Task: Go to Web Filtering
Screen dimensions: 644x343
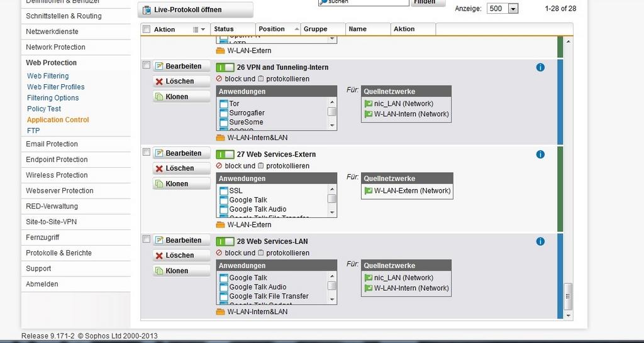Action: [48, 76]
